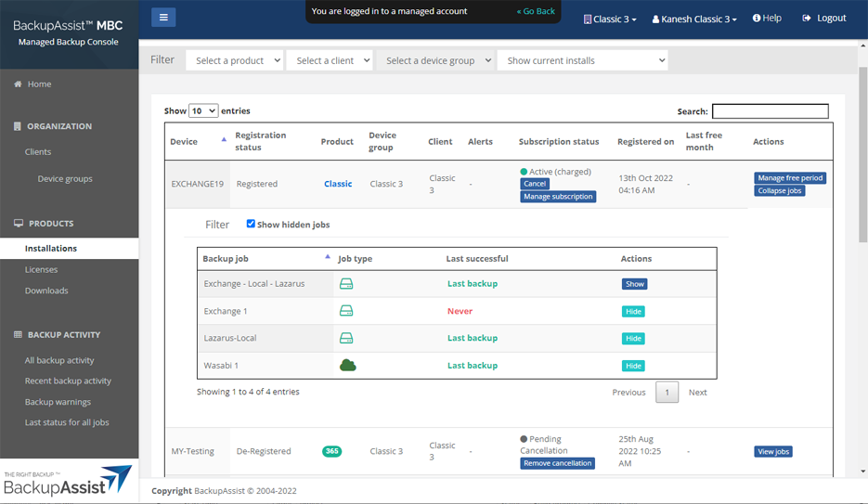Click the Home house icon in sidebar
Screen dimensions: 868x504
coord(18,84)
